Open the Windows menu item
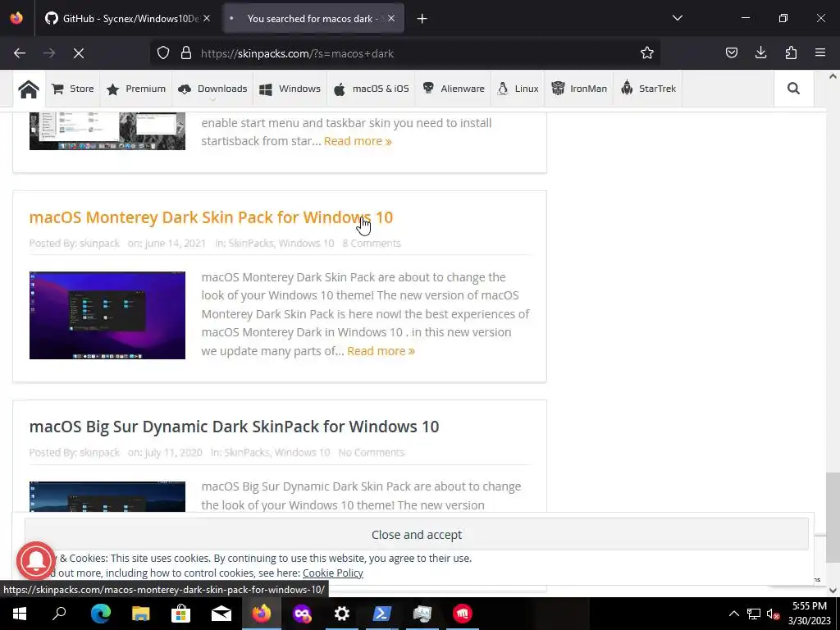Viewport: 840px width, 630px height. click(290, 89)
